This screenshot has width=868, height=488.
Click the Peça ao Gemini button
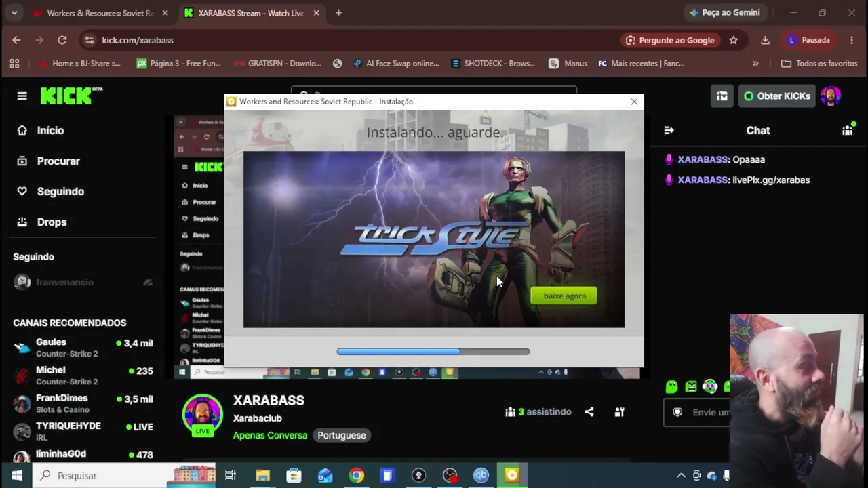pos(725,13)
